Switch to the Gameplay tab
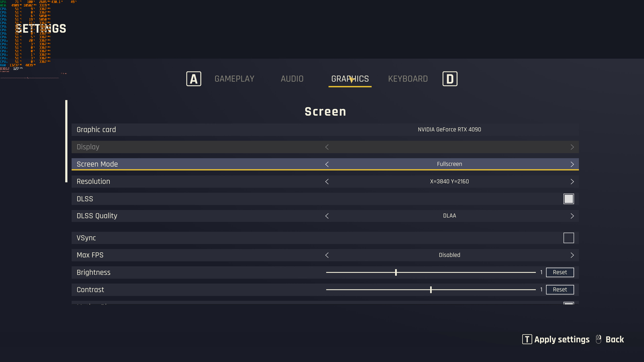This screenshot has height=362, width=644. point(234,79)
